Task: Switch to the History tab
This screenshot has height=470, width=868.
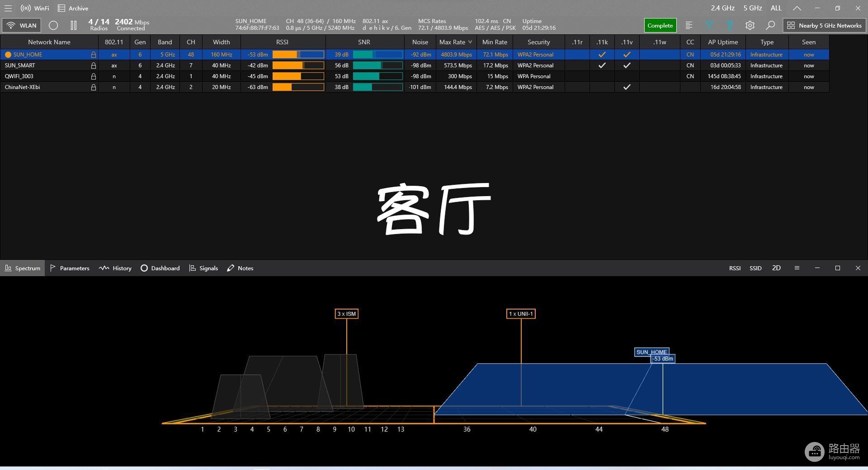Action: [115, 268]
